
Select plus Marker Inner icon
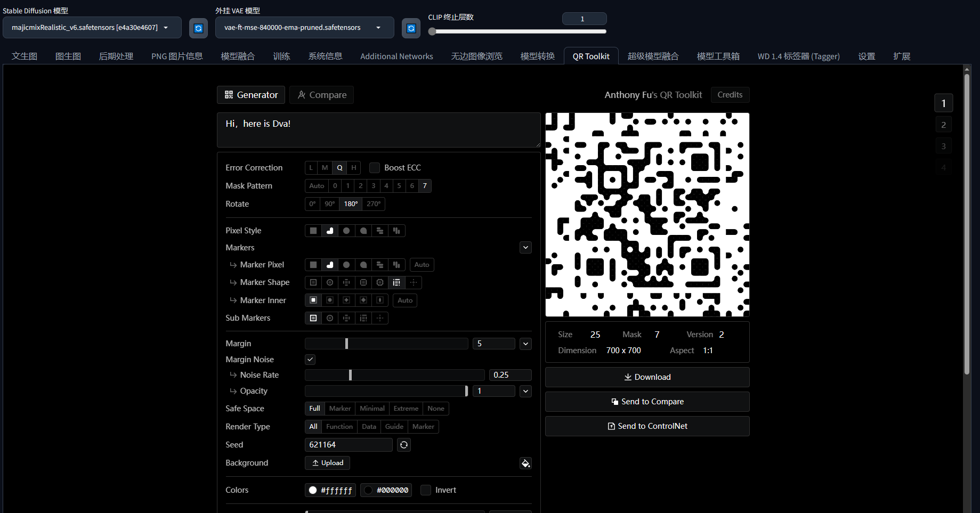(x=346, y=300)
